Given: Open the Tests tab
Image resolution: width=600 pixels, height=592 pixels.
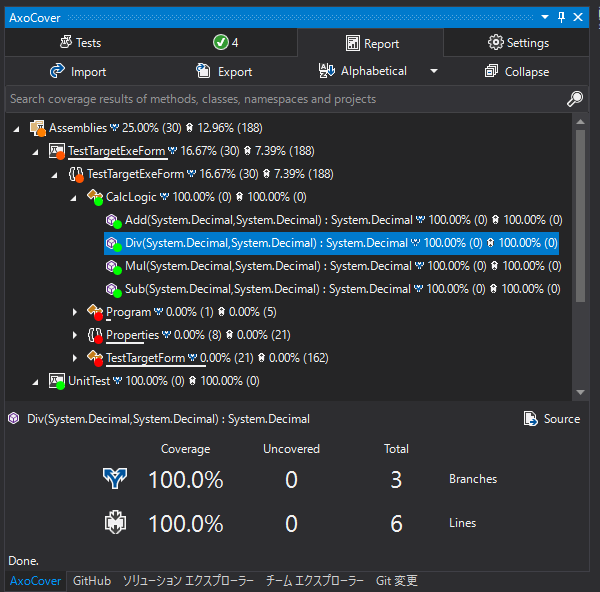Looking at the screenshot, I should 81,42.
